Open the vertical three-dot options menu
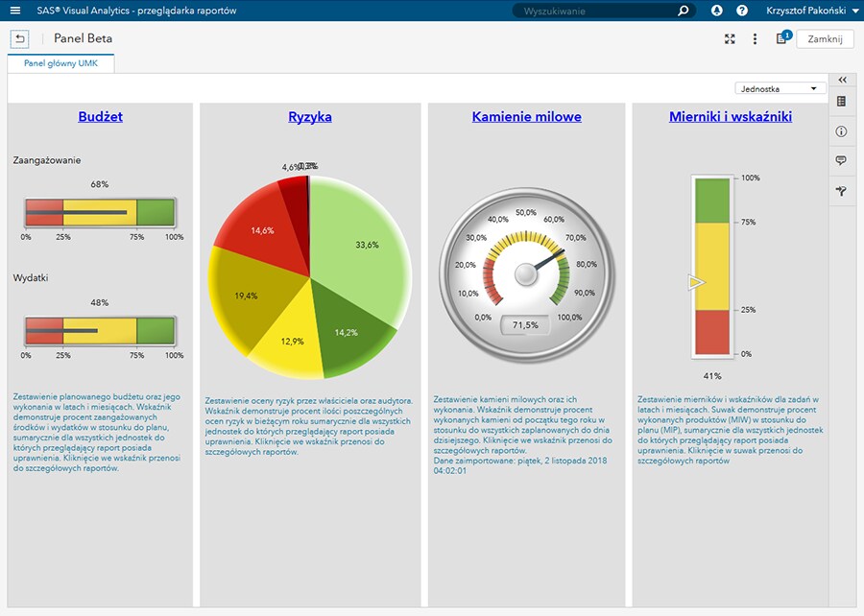Screen dimensions: 864x616 point(755,38)
